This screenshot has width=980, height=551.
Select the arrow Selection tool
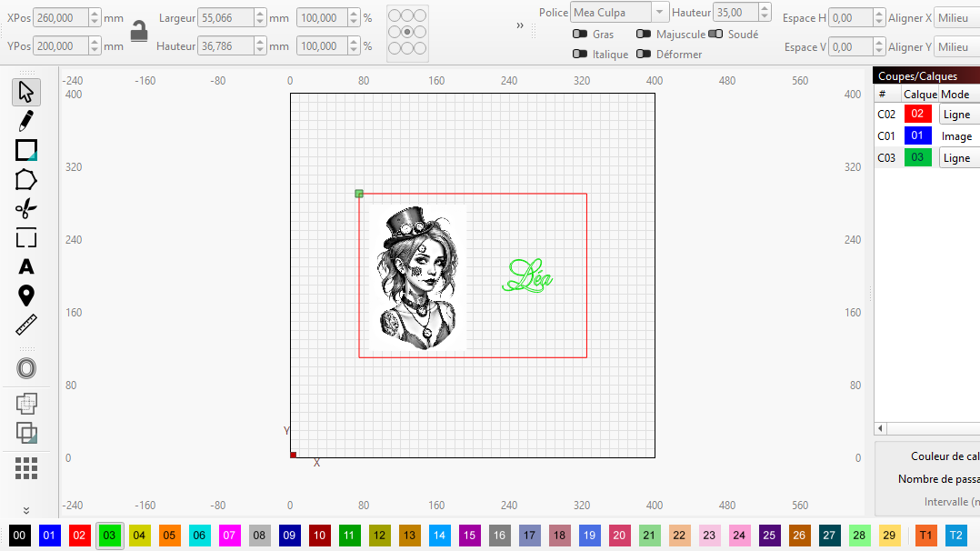pyautogui.click(x=26, y=92)
